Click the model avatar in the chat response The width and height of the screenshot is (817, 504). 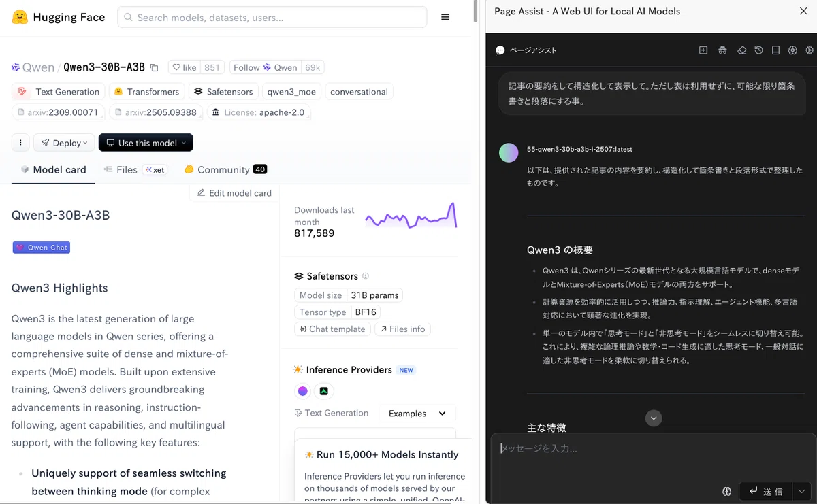click(509, 153)
